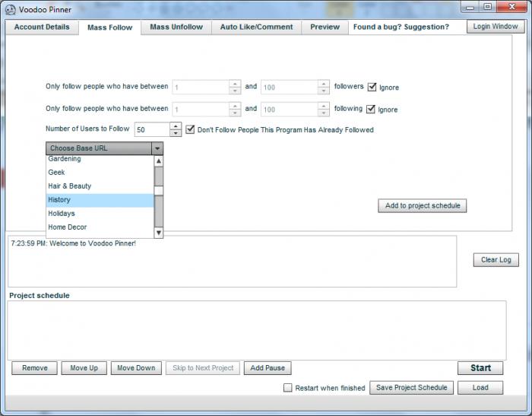
Task: Pick Hair & Beauty from the list
Action: (x=100, y=186)
